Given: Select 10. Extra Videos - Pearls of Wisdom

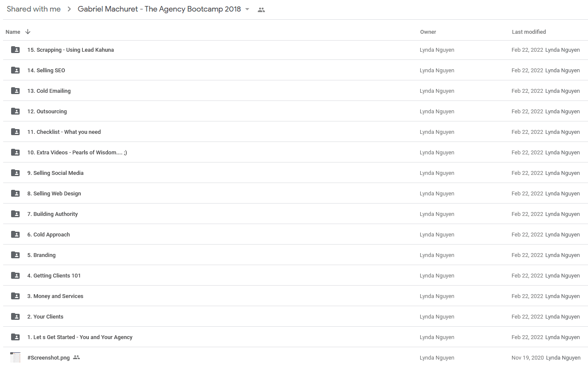Looking at the screenshot, I should (x=295, y=152).
